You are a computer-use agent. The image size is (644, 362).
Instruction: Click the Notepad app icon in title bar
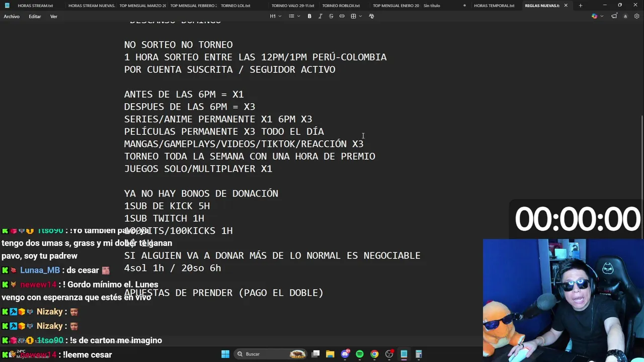click(7, 6)
